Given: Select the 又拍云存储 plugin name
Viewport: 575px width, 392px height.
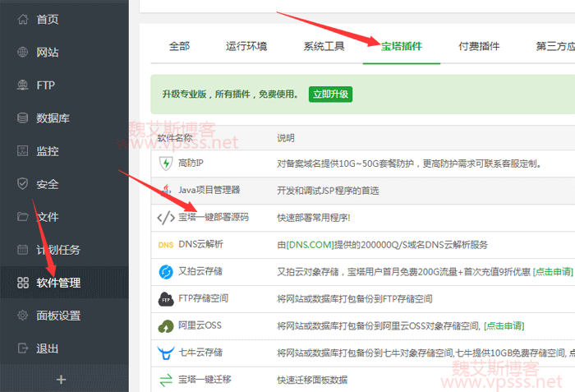Looking at the screenshot, I should [200, 271].
